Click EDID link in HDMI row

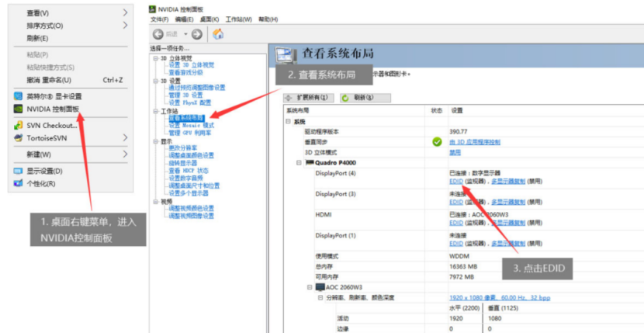(x=456, y=223)
